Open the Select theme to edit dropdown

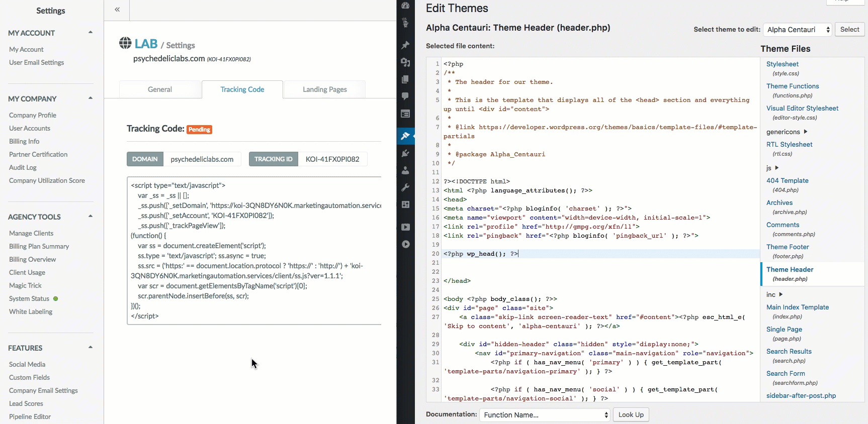[x=798, y=30]
